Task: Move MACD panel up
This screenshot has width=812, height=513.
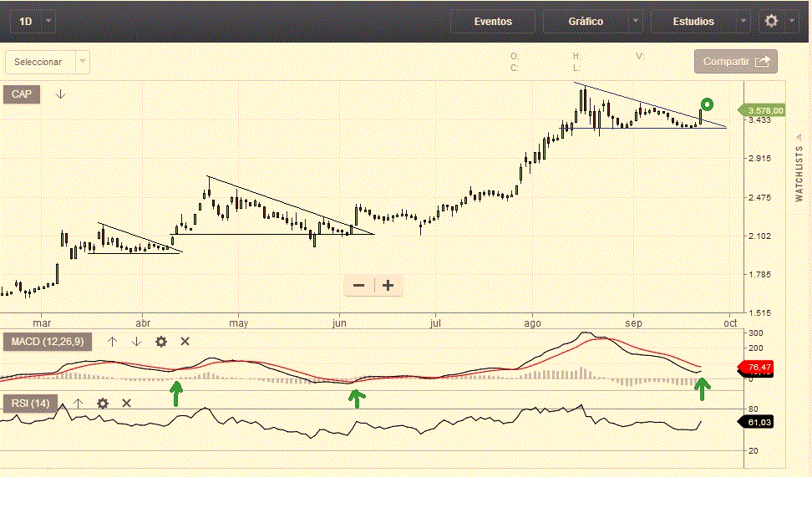Action: 112,342
